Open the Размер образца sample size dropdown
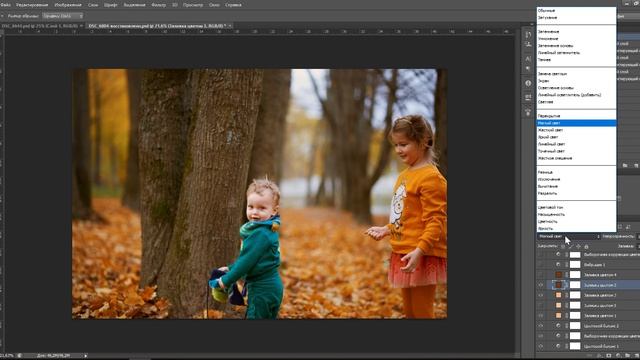The width and height of the screenshot is (640, 360). (62, 16)
